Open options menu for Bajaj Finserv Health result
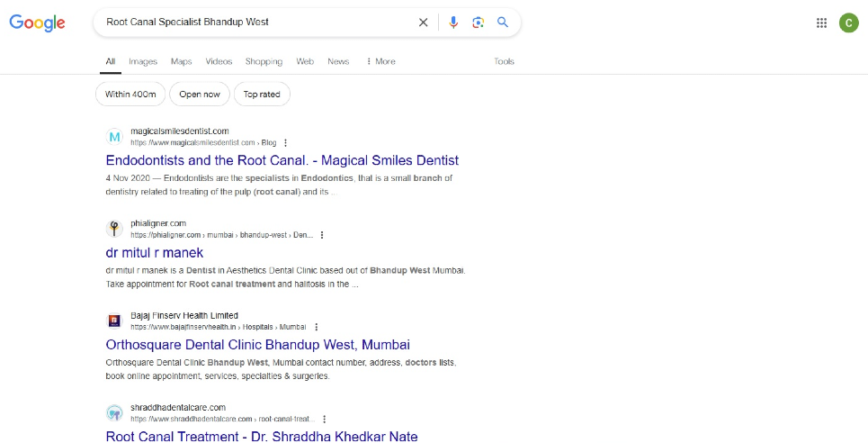This screenshot has width=868, height=443. (316, 327)
